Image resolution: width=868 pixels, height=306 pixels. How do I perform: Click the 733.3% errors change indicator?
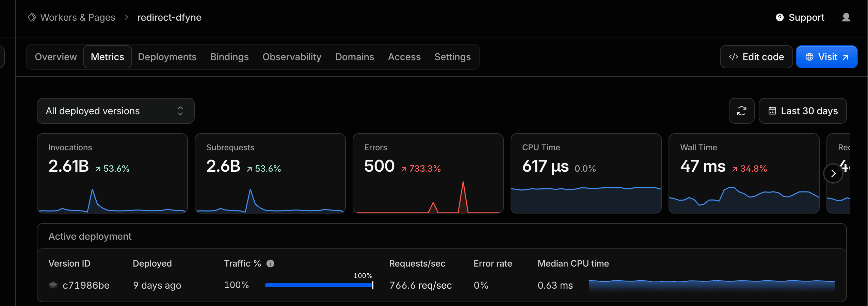tap(421, 169)
